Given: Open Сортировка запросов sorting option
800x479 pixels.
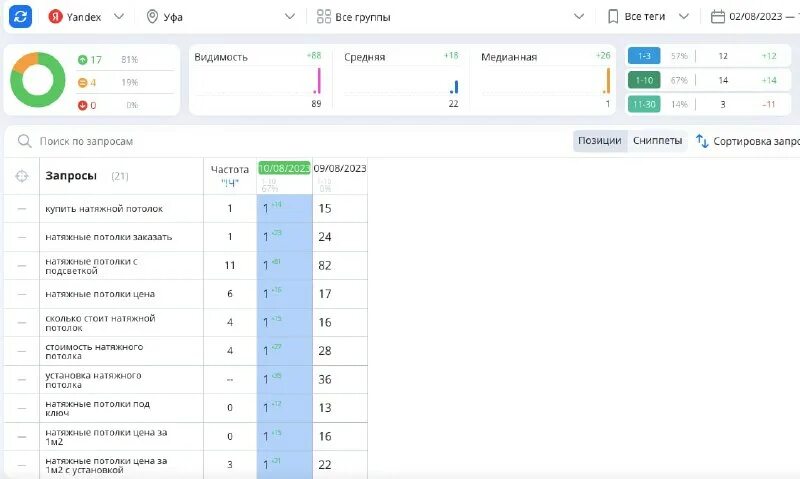Looking at the screenshot, I should point(756,141).
